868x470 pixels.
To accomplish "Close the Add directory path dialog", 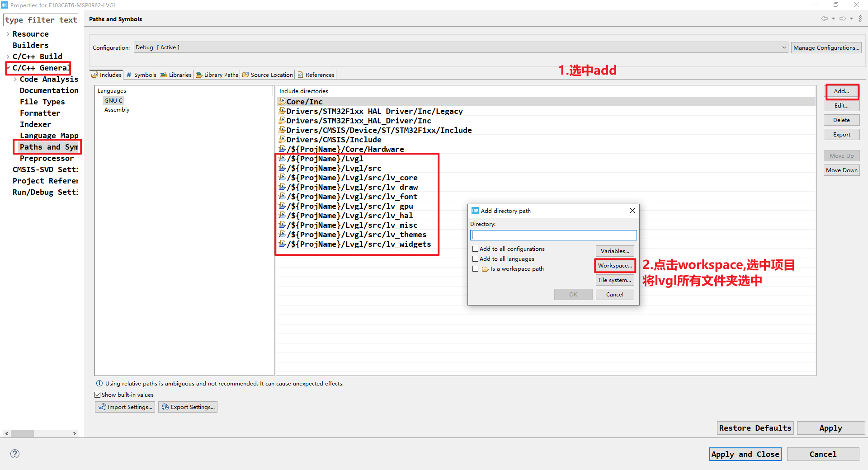I will coord(632,211).
